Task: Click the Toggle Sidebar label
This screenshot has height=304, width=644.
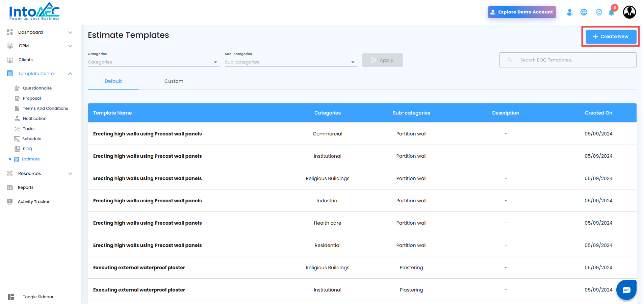Action: tap(38, 297)
